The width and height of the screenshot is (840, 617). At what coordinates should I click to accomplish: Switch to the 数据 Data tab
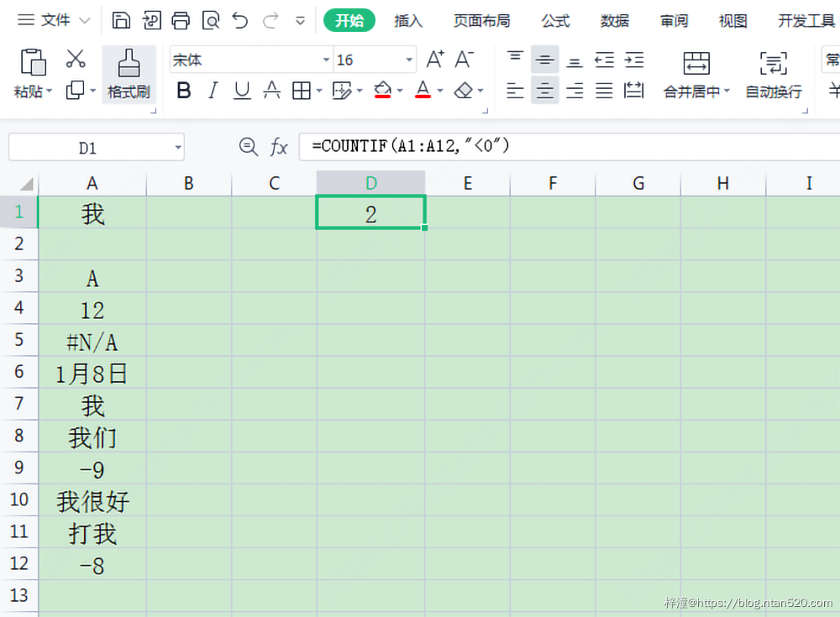[615, 20]
